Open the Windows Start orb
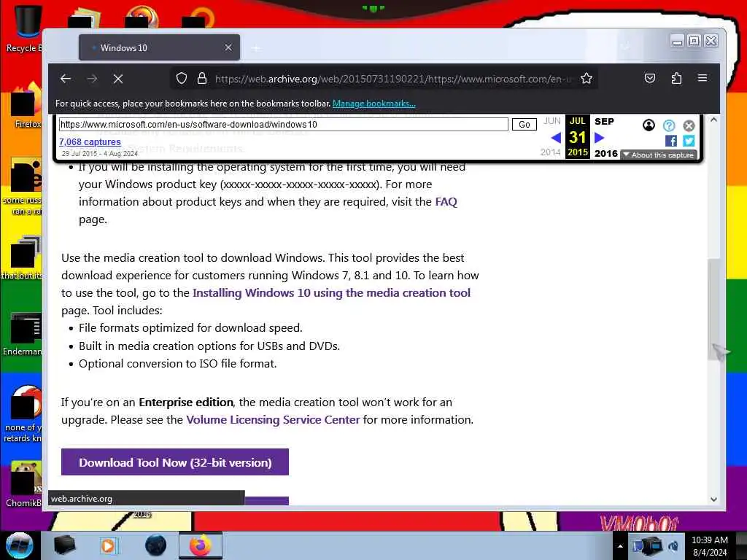 click(19, 545)
